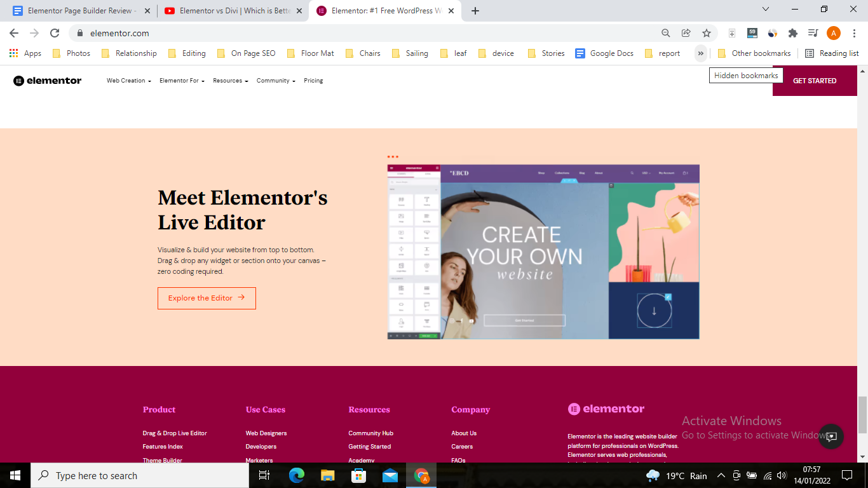Open the About Us footer link
Image resolution: width=868 pixels, height=488 pixels.
click(x=464, y=433)
